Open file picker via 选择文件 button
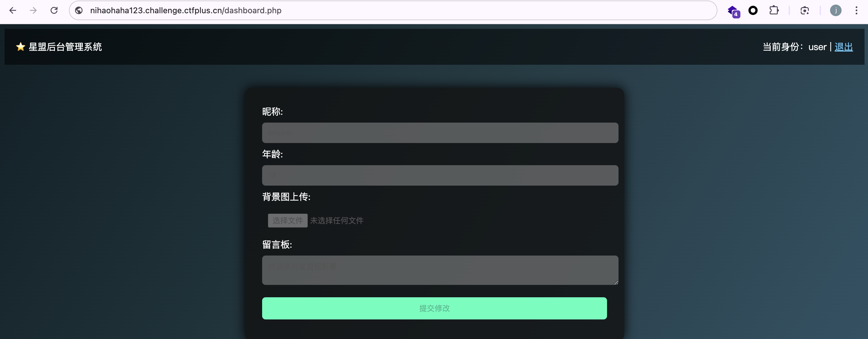Image resolution: width=868 pixels, height=339 pixels. click(x=287, y=220)
